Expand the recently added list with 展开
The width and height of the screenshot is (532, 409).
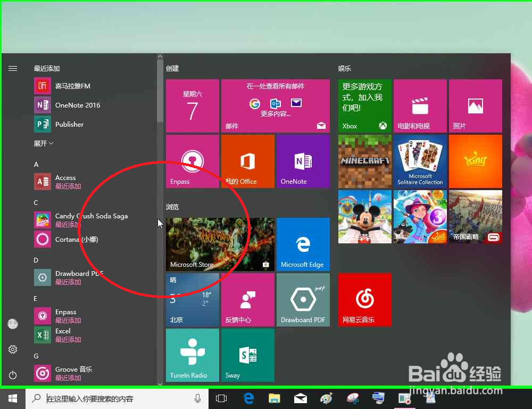44,143
